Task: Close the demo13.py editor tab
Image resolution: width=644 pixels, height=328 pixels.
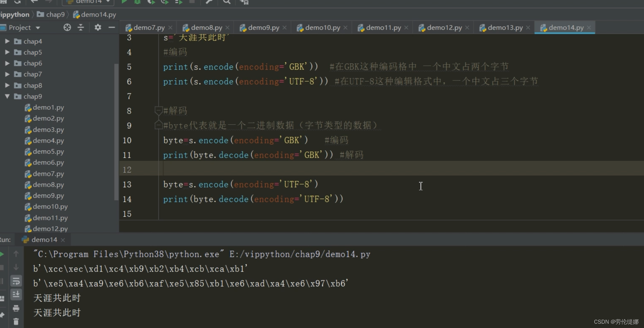Action: [x=528, y=28]
